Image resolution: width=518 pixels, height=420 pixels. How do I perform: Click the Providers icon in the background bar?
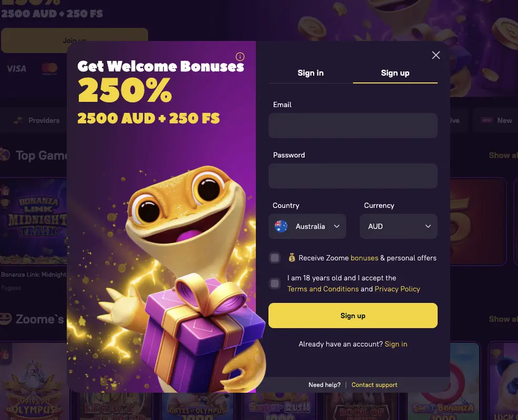click(x=18, y=120)
